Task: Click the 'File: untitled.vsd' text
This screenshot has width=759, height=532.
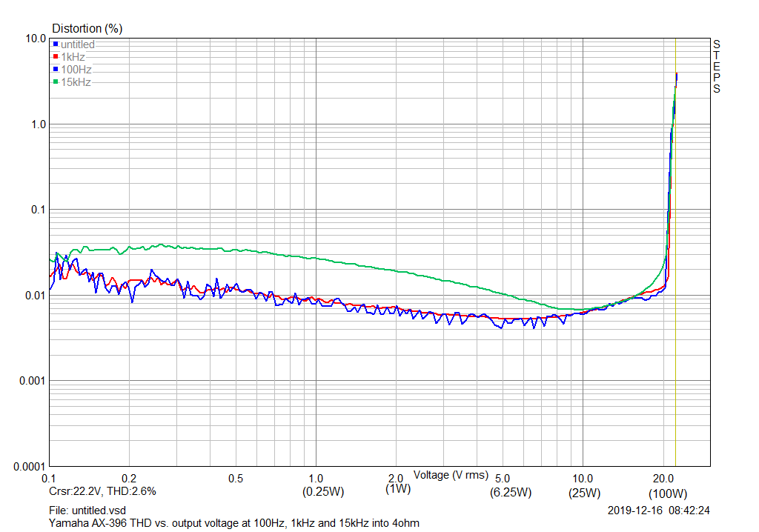Action: tap(87, 511)
